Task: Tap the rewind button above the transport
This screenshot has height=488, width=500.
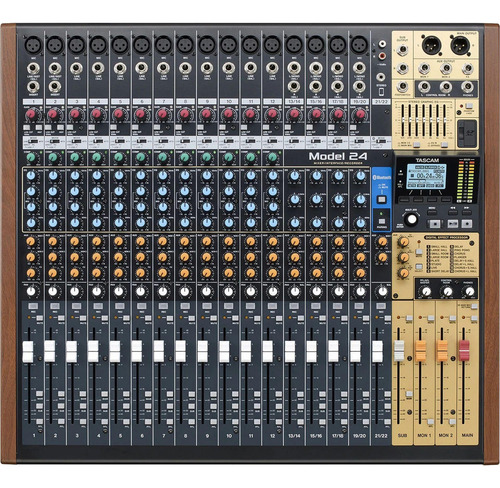Action: [453, 212]
